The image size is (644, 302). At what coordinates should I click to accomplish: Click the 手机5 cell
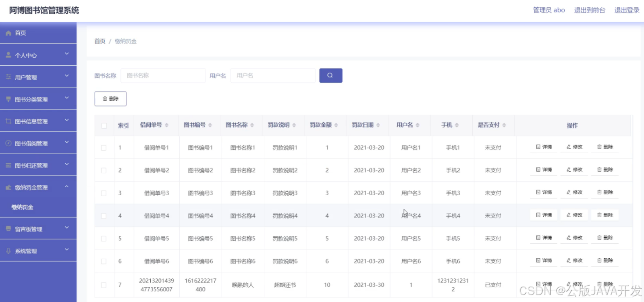453,239
